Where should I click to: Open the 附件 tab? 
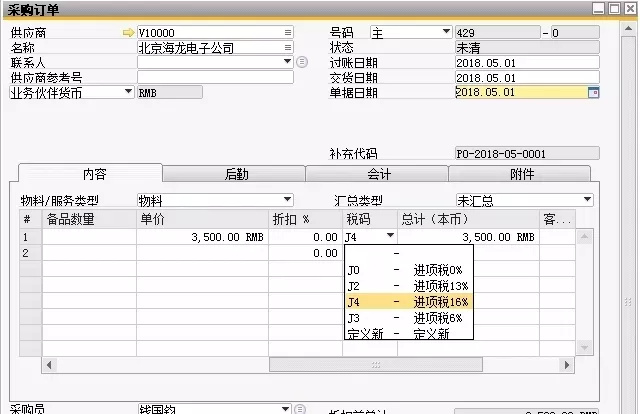point(522,174)
